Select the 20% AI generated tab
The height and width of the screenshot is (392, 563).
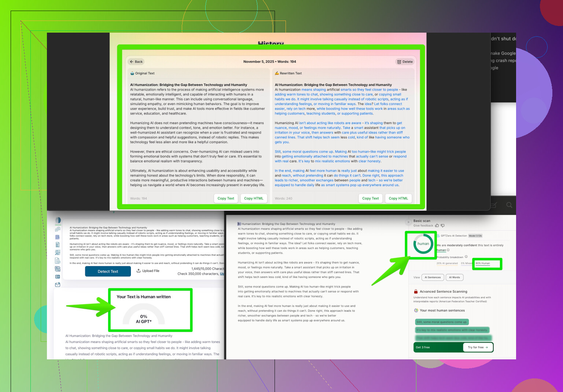(447, 263)
